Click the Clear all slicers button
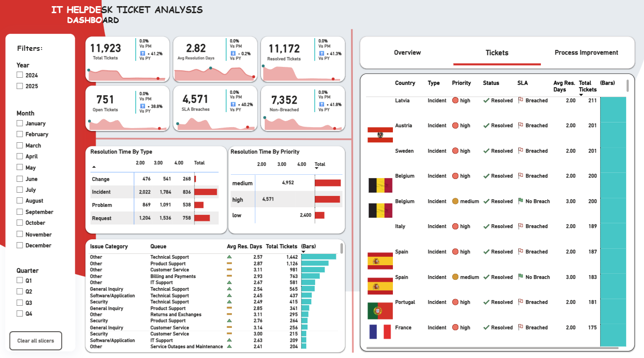This screenshot has width=644, height=358. click(x=36, y=341)
